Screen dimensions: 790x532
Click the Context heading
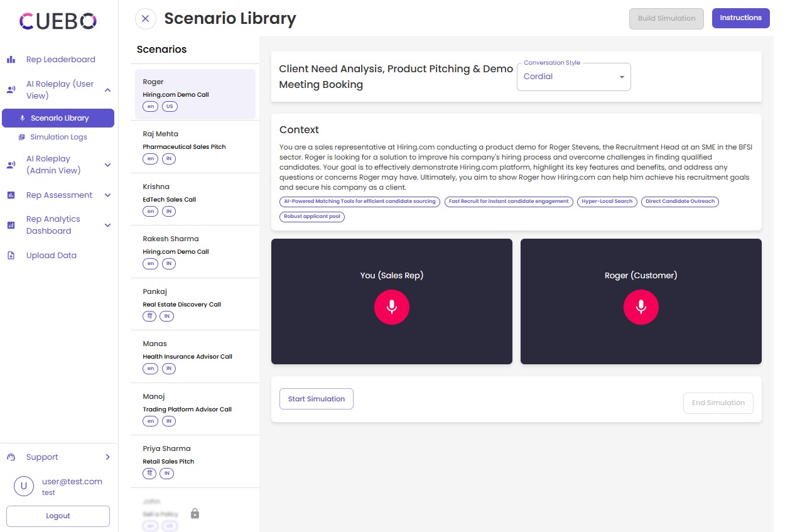[x=299, y=130]
